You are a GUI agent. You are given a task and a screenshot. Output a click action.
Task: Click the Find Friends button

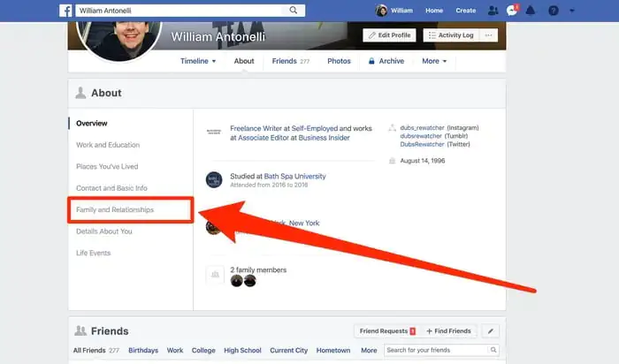448,331
